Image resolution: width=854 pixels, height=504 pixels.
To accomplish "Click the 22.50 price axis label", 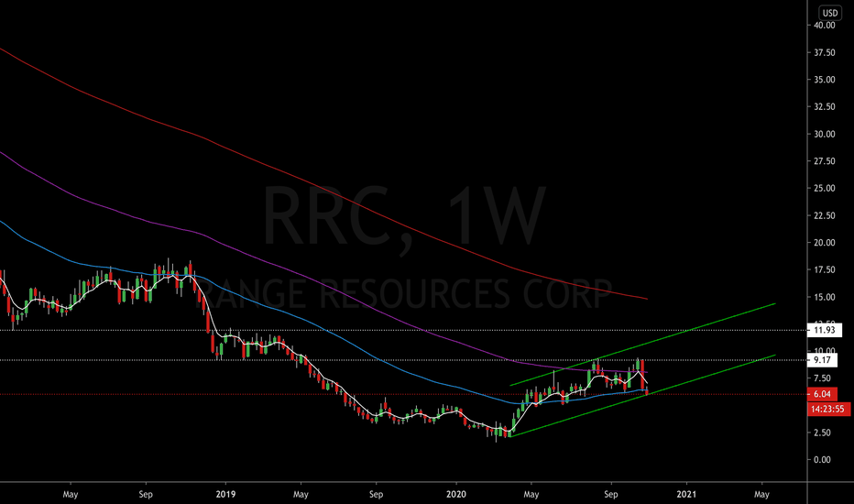I will [x=824, y=215].
